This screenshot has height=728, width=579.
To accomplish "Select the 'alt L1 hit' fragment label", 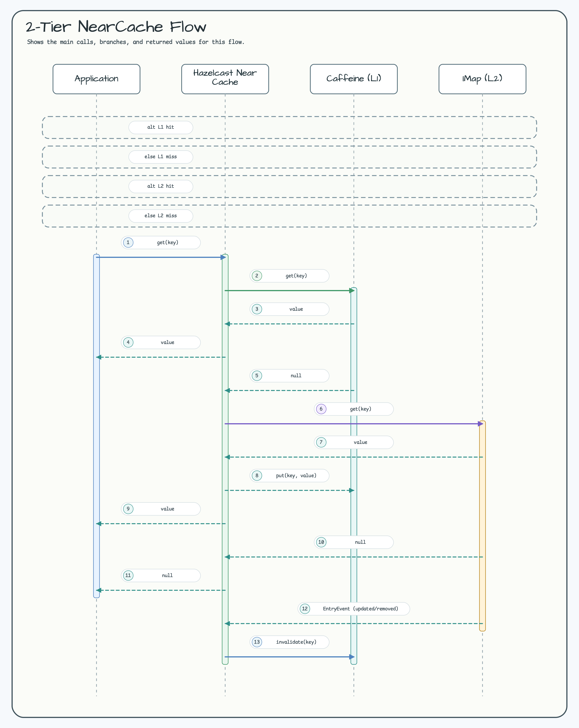I will tap(161, 127).
